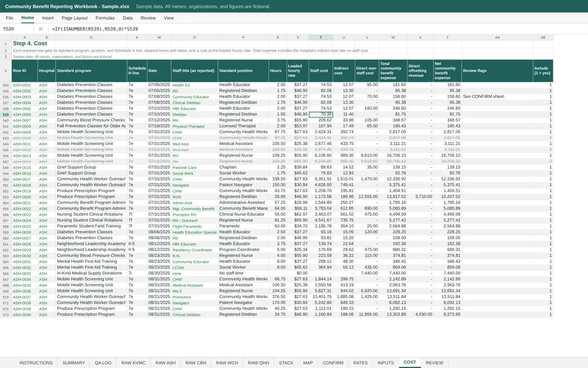Open the RAW CBH sheet tab
The image size is (588, 368).
tap(196, 363)
